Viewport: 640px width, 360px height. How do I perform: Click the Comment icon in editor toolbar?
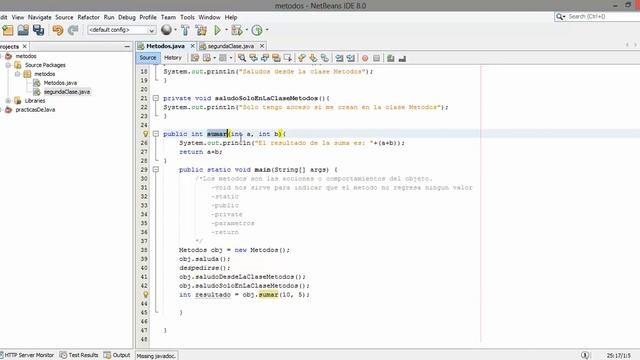[x=391, y=58]
